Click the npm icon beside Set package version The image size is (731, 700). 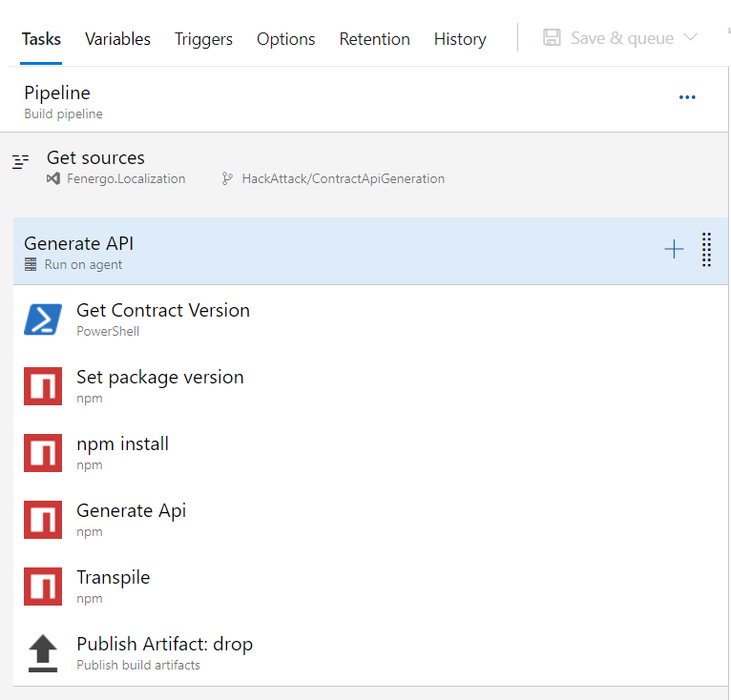point(43,386)
